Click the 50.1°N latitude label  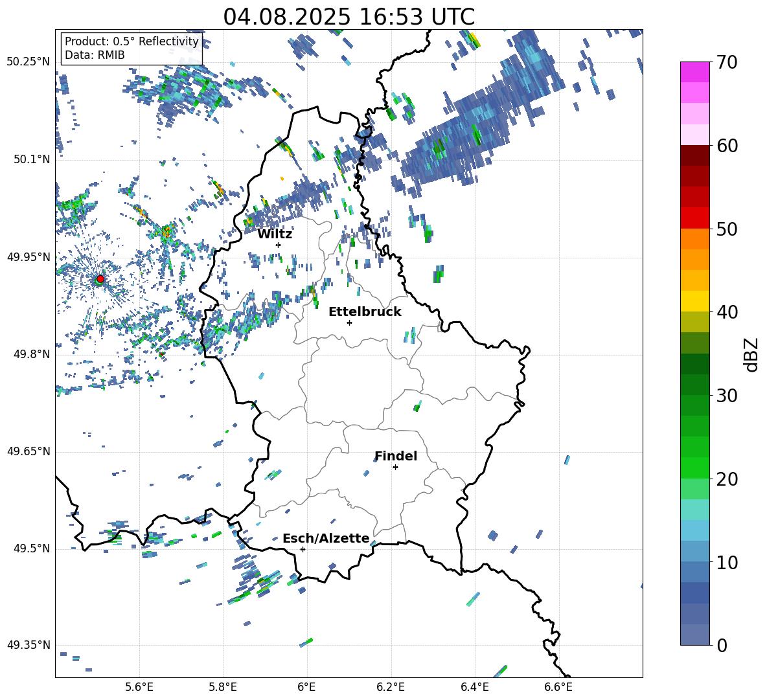31,159
